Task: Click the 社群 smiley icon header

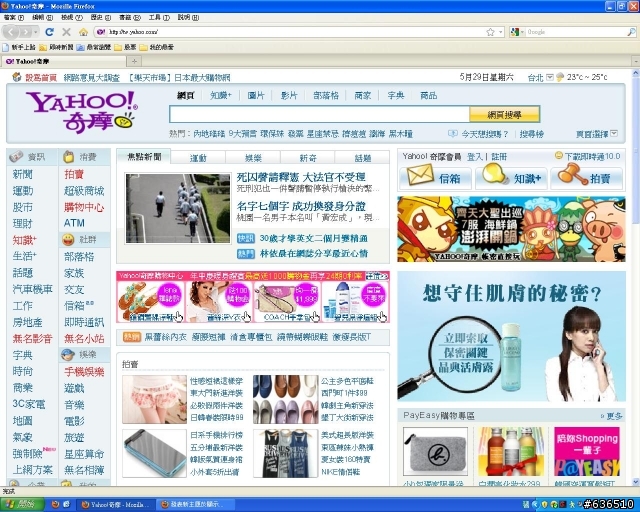Action: 68,240
